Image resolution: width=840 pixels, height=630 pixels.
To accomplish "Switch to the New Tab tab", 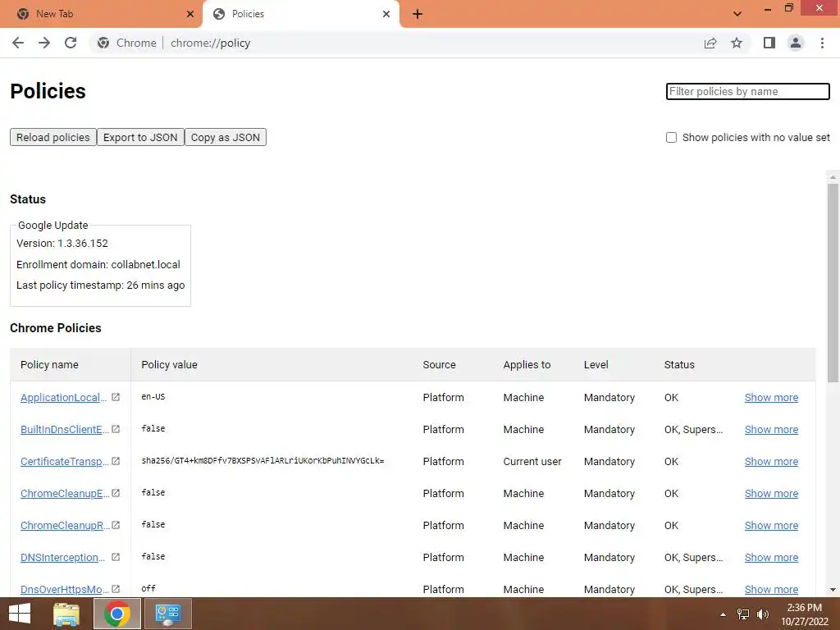I will coord(101,14).
